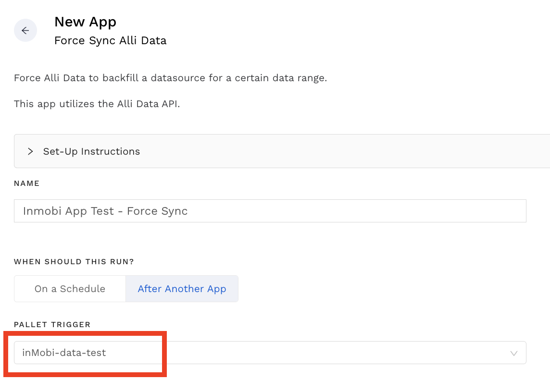
Task: Click the 'This app utilizes the Alli Data API' text
Action: coord(97,104)
